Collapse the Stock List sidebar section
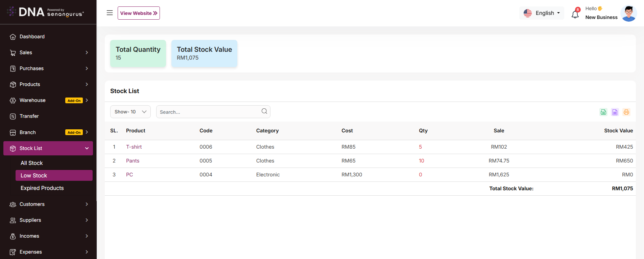 87,148
